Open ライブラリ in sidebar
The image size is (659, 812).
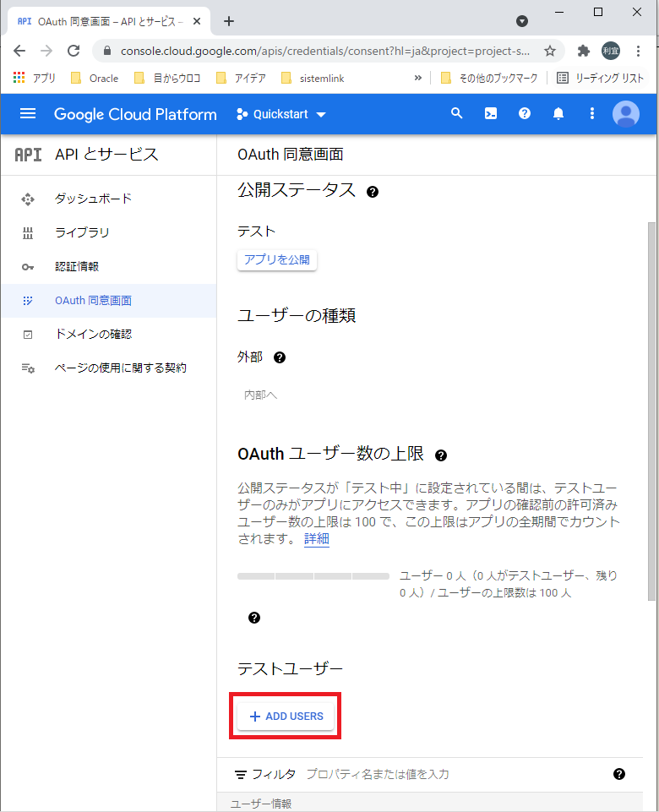[82, 232]
